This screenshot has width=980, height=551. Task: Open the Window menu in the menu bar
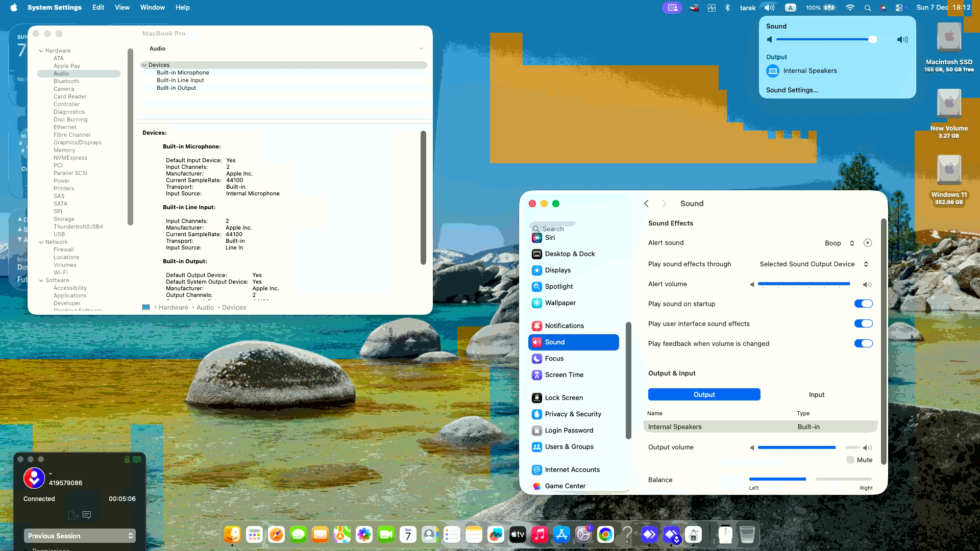click(152, 7)
